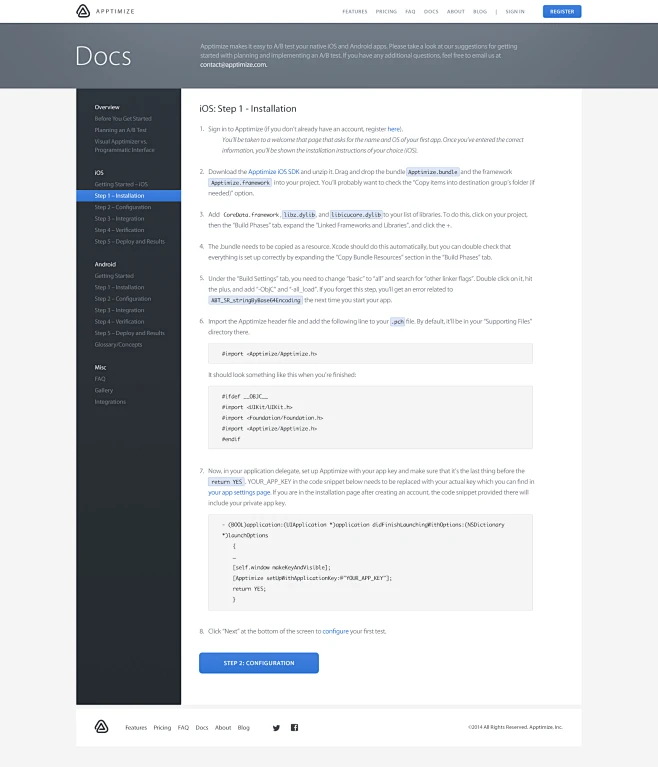The image size is (658, 767).
Task: Click the Apptimize logo in the footer
Action: point(101,727)
